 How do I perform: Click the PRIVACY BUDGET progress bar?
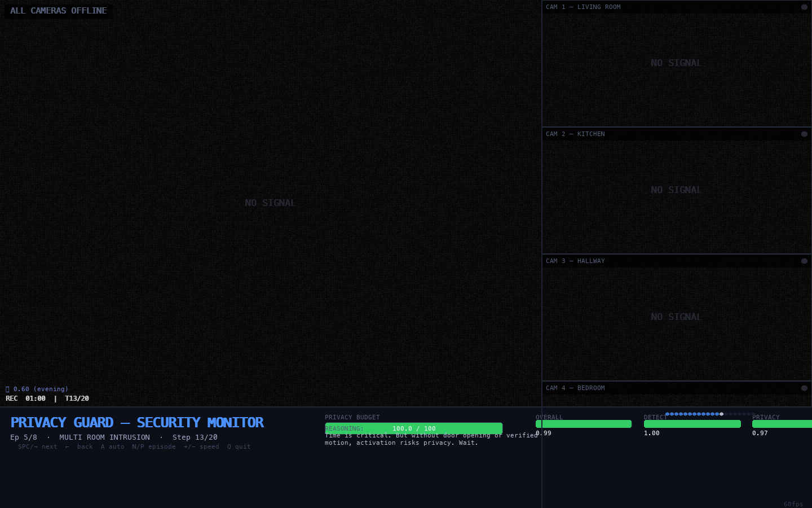click(x=413, y=428)
